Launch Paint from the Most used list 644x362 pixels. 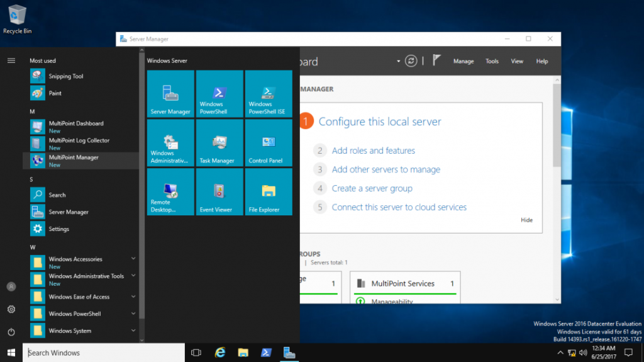(81, 93)
